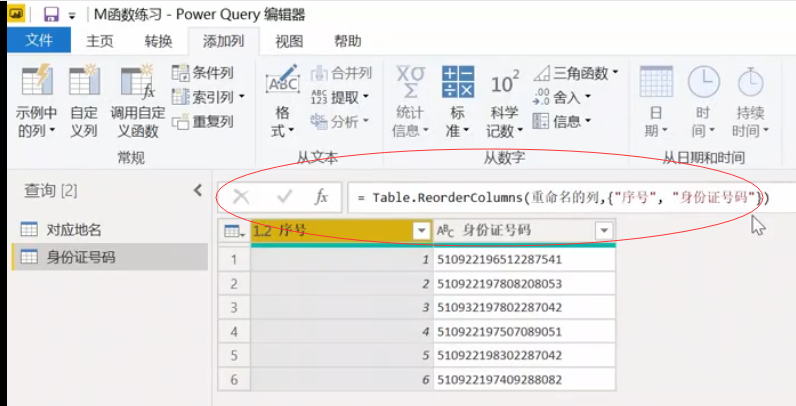This screenshot has height=406, width=796.
Task: Open the Scientific (科学记数) menu
Action: point(505,102)
